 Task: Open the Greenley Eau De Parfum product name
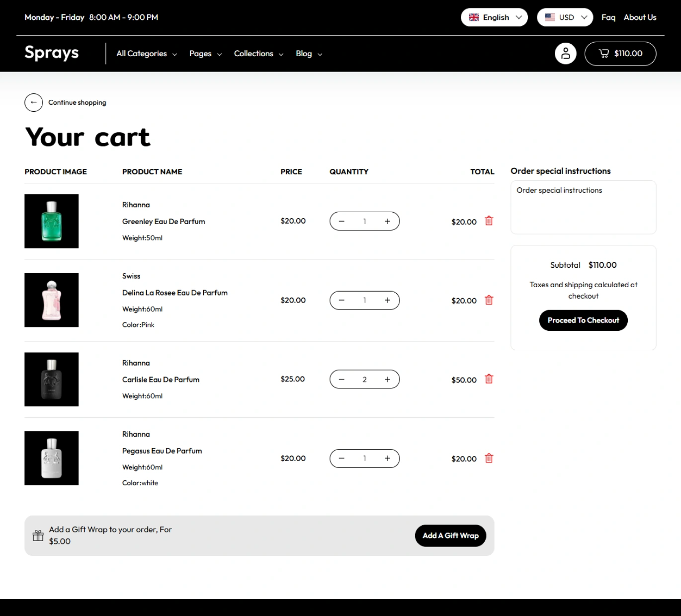point(164,222)
